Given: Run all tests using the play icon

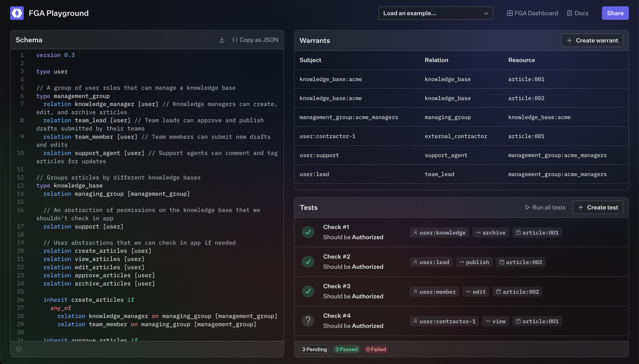Looking at the screenshot, I should pyautogui.click(x=527, y=208).
